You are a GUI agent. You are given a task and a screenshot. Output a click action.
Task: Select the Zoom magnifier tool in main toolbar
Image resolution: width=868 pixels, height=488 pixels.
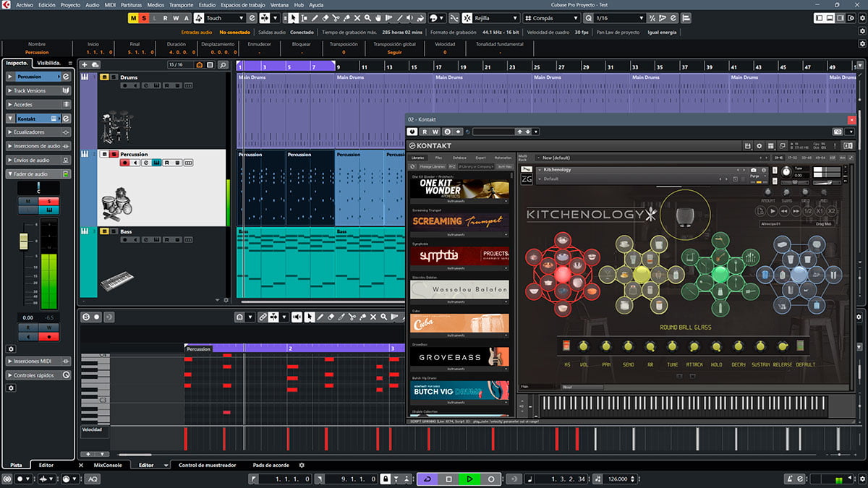pos(369,18)
